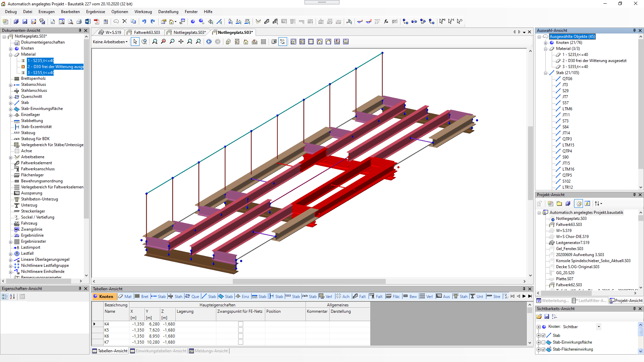Select Fahrzeug item in document tree
Image resolution: width=644 pixels, height=362 pixels.
click(x=29, y=224)
